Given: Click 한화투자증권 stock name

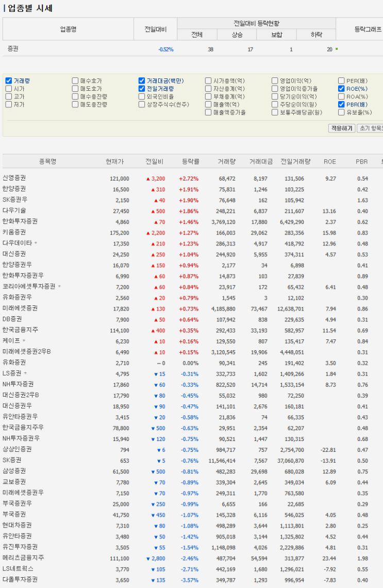Looking at the screenshot, I should [20, 221].
